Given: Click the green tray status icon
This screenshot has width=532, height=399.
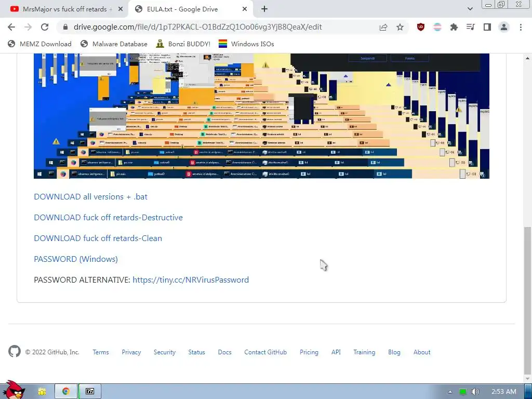Looking at the screenshot, I should tap(463, 392).
